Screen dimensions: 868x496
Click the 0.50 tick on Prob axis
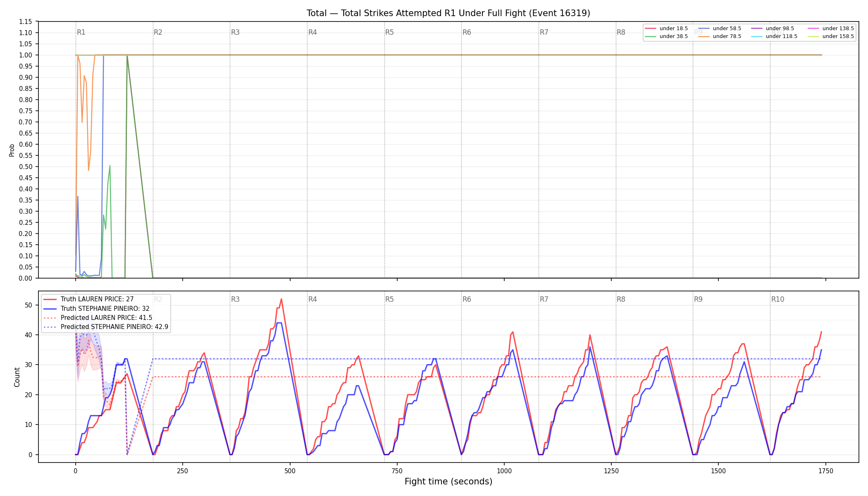(25, 167)
